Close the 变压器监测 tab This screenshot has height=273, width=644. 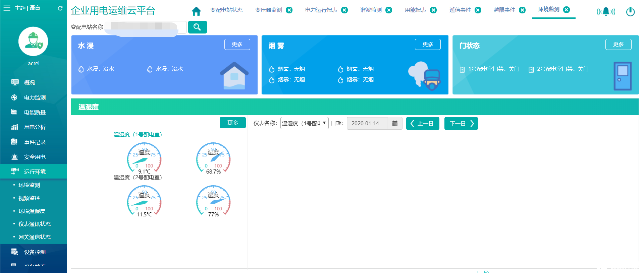(289, 10)
